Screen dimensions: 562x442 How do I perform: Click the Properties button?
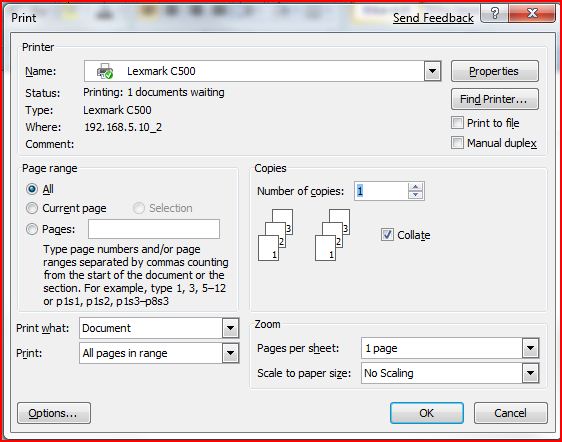pos(495,71)
